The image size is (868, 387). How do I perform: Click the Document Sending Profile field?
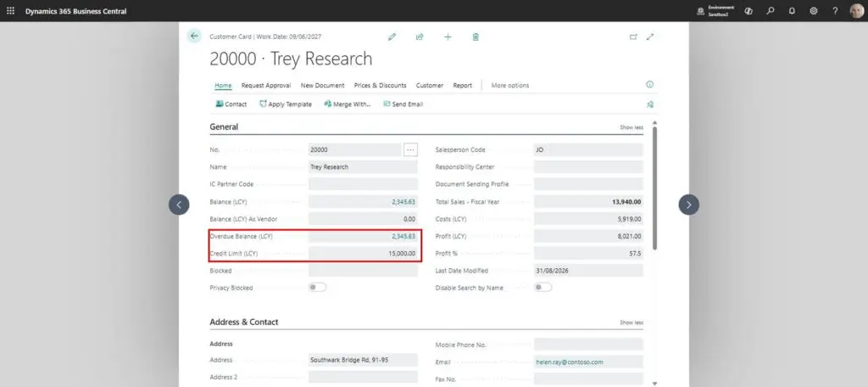pyautogui.click(x=588, y=184)
